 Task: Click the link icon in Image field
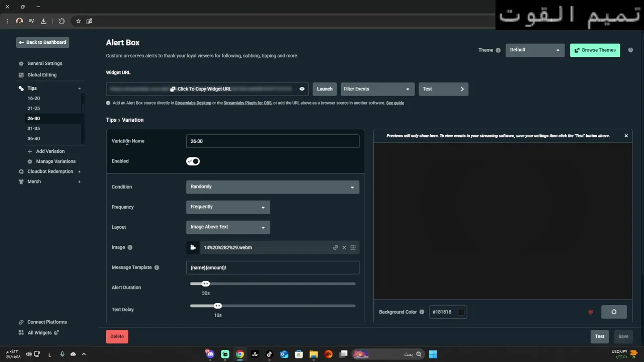tap(336, 247)
